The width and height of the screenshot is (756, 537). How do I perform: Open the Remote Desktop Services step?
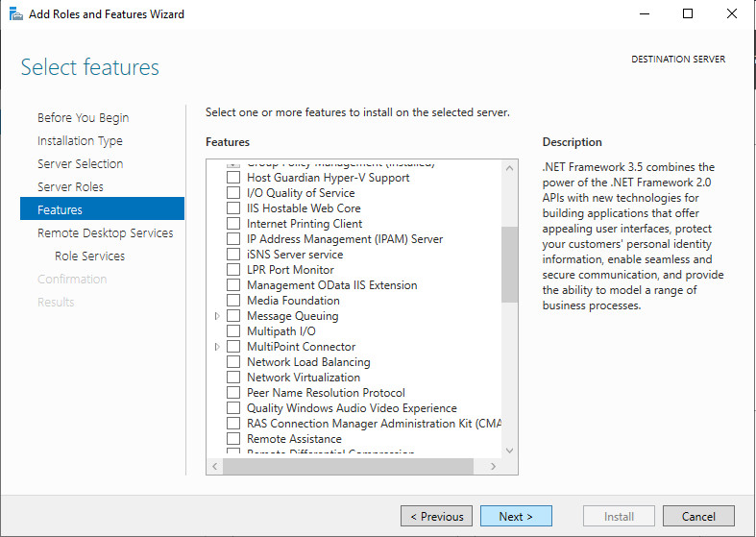coord(105,232)
